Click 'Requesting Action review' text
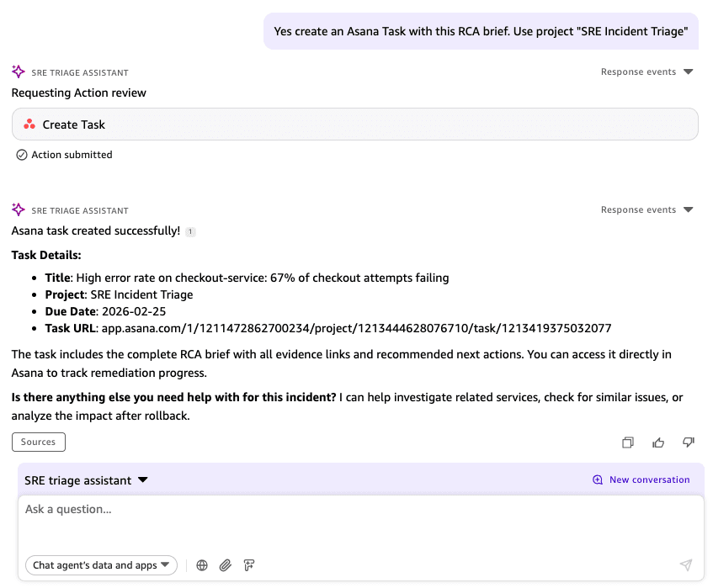713x588 pixels. pyautogui.click(x=78, y=93)
